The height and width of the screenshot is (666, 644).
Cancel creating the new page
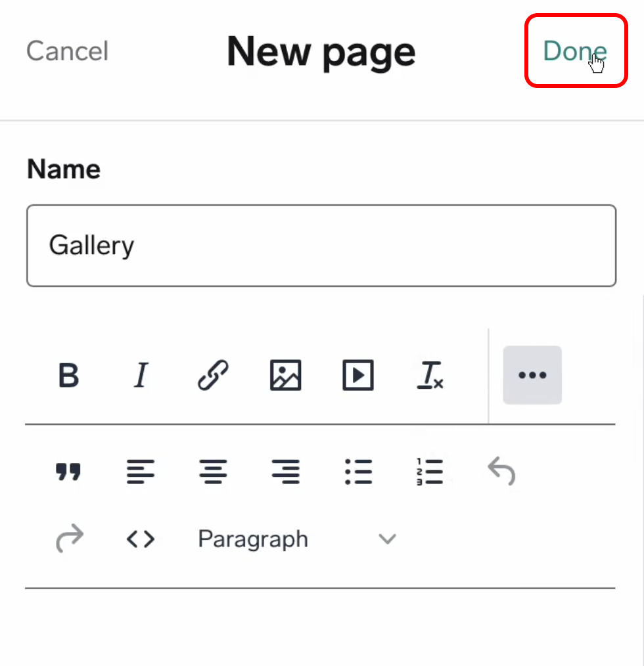click(67, 51)
